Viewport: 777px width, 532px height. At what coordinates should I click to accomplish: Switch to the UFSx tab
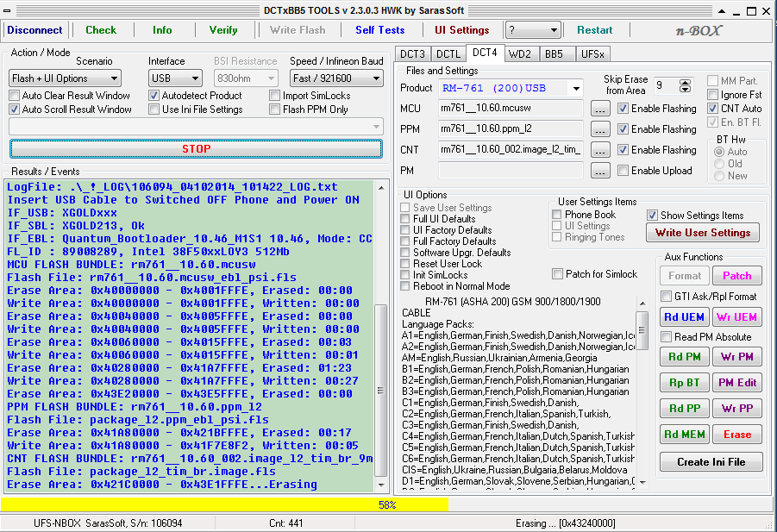click(x=592, y=54)
